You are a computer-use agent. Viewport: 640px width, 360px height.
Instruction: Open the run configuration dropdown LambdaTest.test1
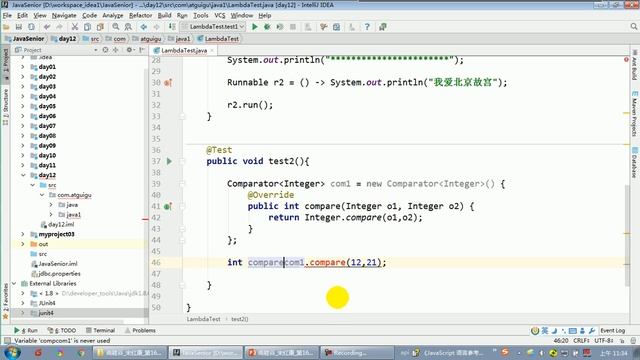(213, 27)
